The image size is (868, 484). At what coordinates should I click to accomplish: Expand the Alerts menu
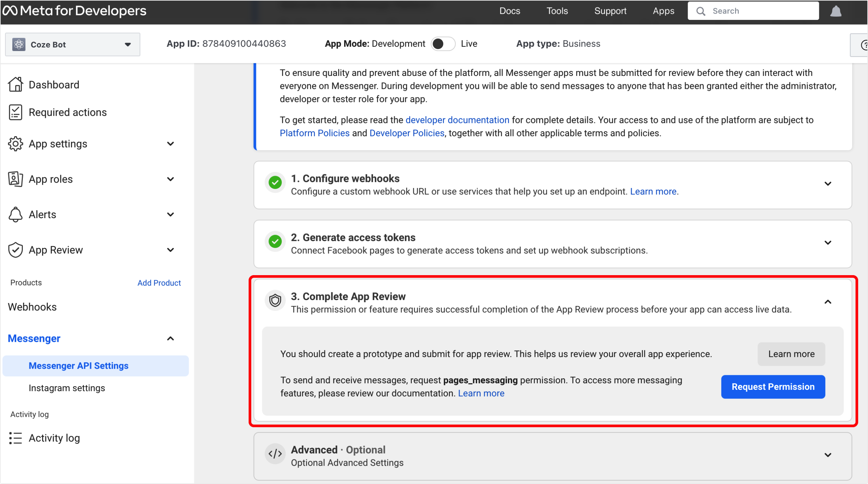170,214
